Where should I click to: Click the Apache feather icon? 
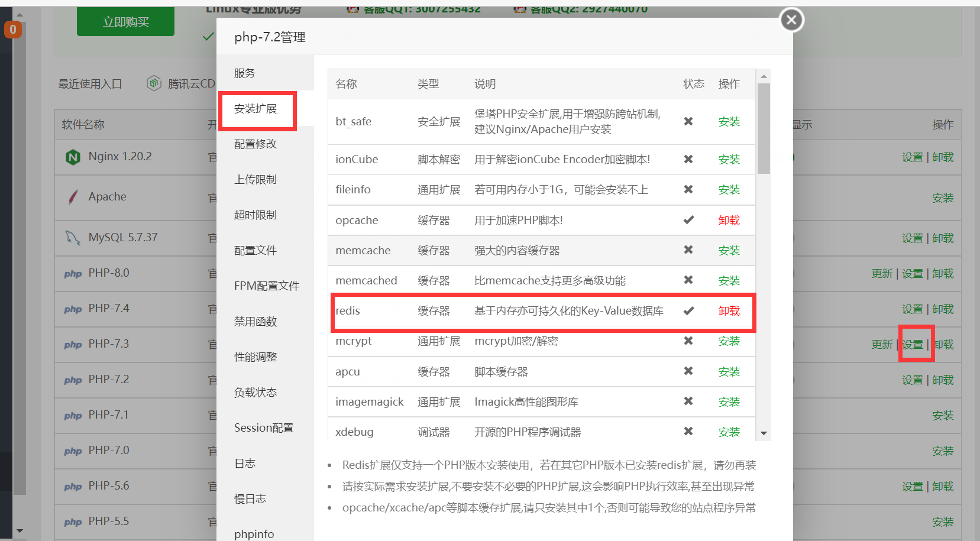tap(72, 197)
